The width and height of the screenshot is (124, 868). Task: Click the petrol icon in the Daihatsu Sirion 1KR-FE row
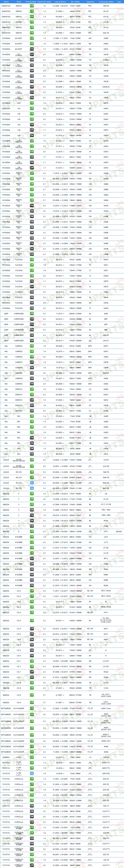[32, 6]
